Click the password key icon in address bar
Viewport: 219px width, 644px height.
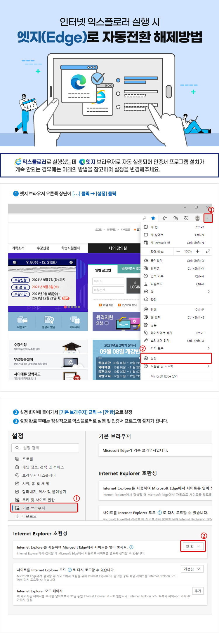pyautogui.click(x=144, y=218)
